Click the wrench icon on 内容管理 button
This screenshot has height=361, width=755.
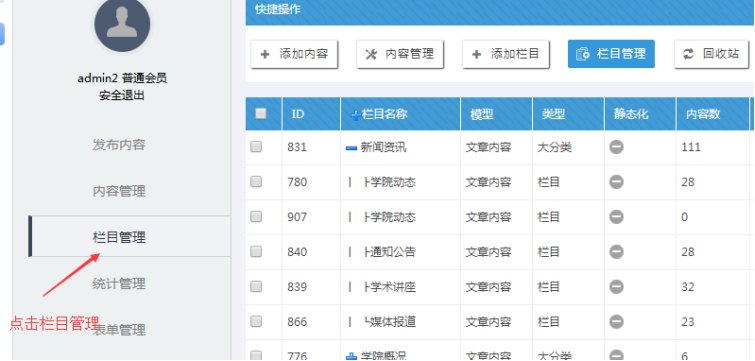coord(371,54)
